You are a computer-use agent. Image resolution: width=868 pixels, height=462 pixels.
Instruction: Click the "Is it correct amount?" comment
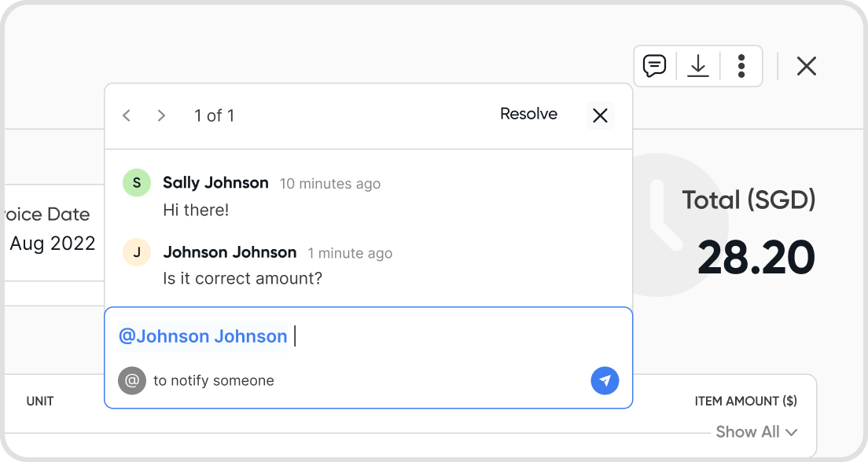pos(242,279)
